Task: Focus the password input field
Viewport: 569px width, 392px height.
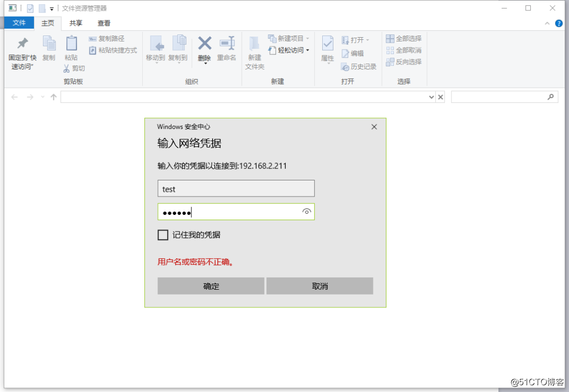Action: pyautogui.click(x=236, y=212)
